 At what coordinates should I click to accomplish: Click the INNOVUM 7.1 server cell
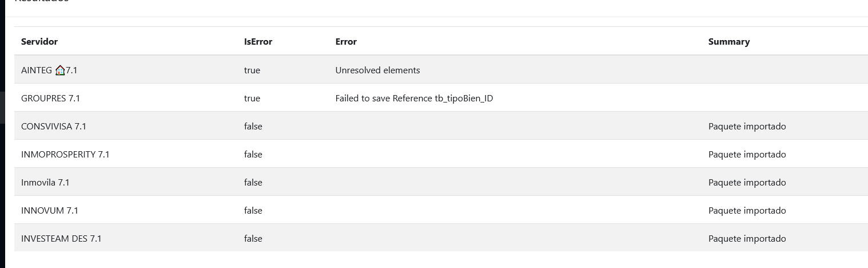tap(50, 210)
